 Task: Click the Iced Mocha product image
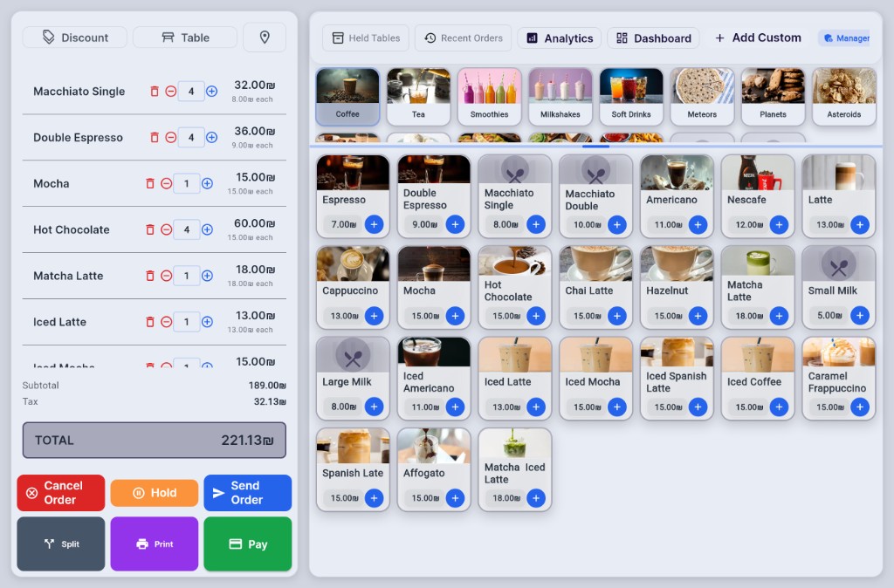595,354
